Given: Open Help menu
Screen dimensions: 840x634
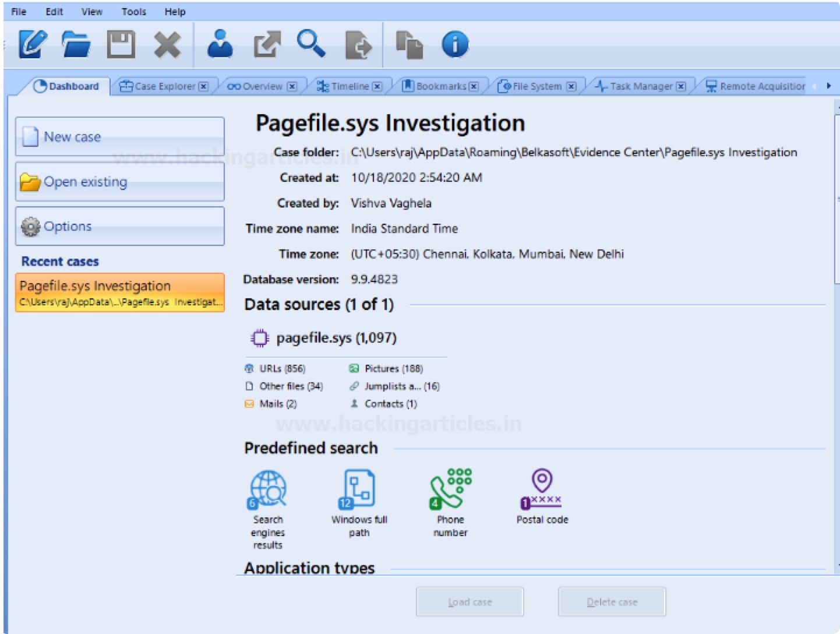Looking at the screenshot, I should pos(175,12).
